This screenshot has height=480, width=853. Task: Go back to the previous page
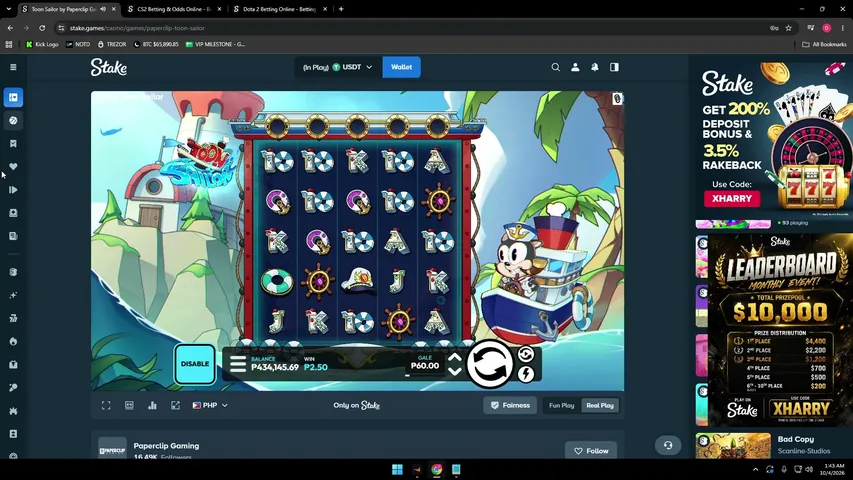pyautogui.click(x=10, y=28)
